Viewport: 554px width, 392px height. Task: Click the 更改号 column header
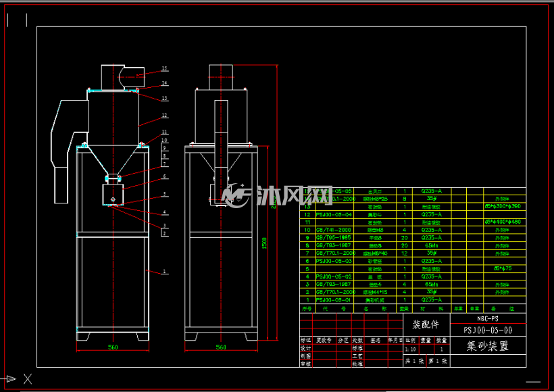[324, 340]
